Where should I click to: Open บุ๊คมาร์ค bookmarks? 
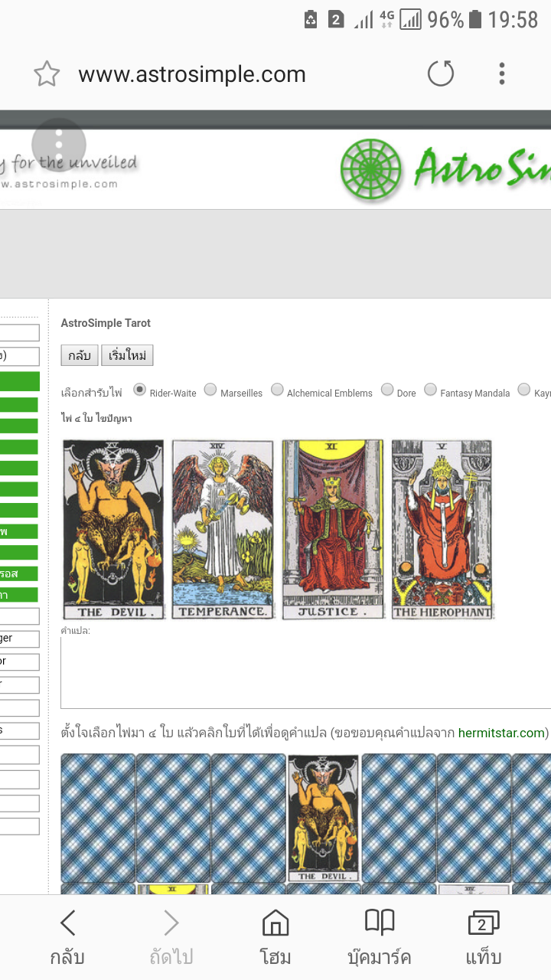click(380, 938)
